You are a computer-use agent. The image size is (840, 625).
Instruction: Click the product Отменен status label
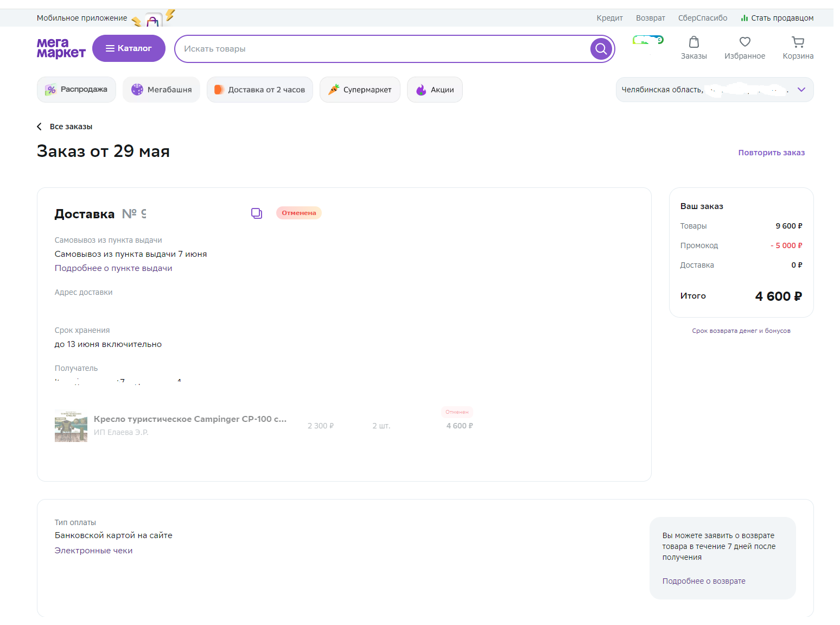tap(457, 412)
